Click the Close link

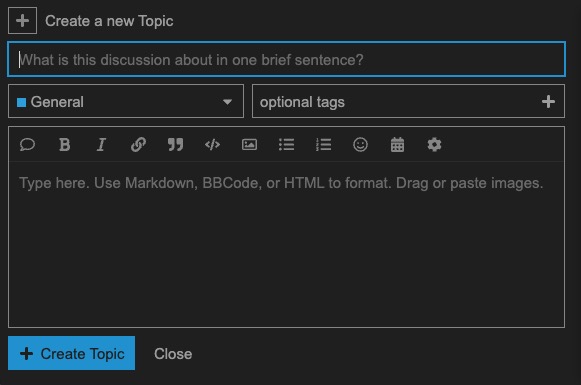[x=173, y=354]
